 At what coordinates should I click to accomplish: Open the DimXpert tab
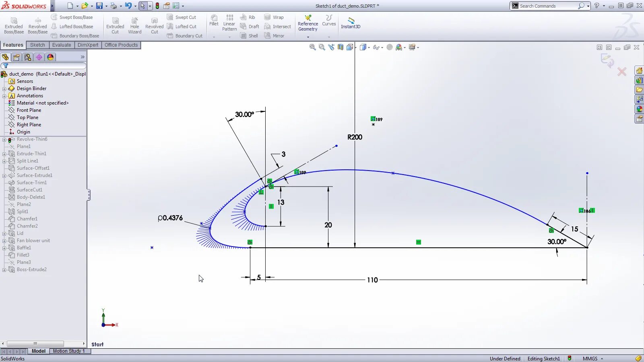(88, 45)
